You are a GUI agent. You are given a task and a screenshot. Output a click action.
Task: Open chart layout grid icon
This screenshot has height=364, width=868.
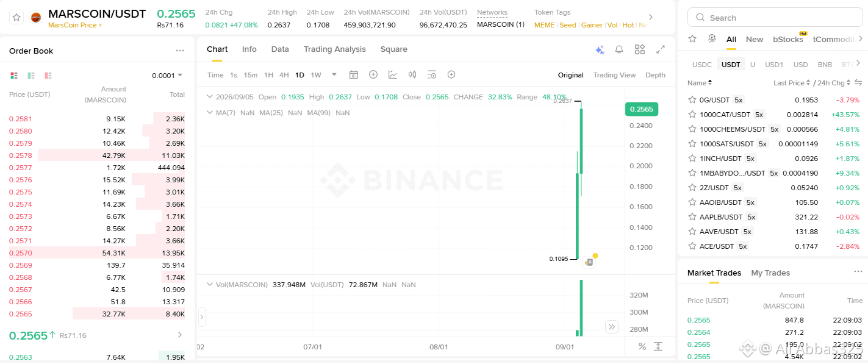(640, 49)
